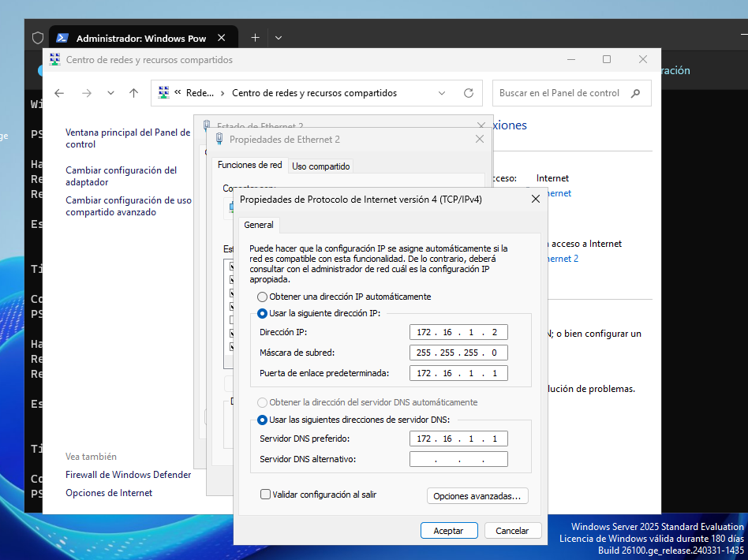Click the Servidor DNS alternativo field

pos(458,459)
